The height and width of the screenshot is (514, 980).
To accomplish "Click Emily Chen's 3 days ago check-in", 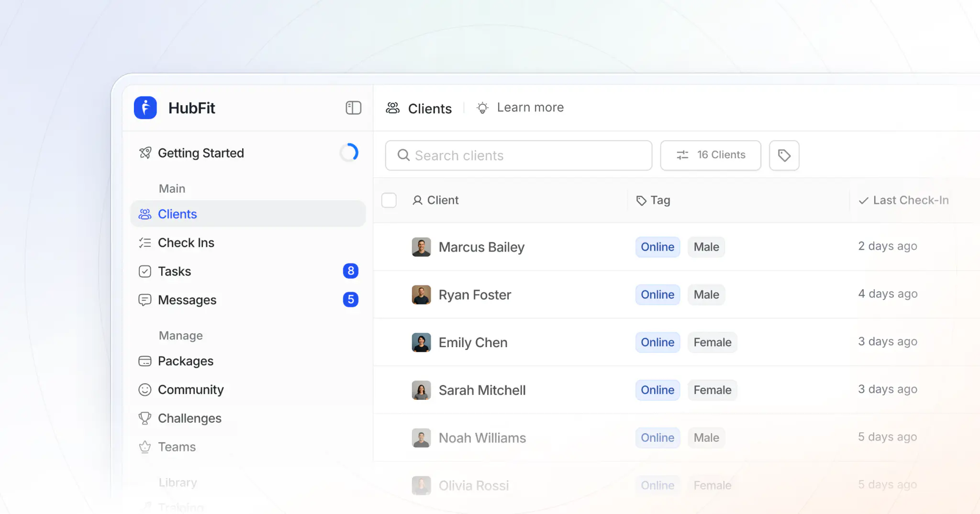I will [888, 342].
